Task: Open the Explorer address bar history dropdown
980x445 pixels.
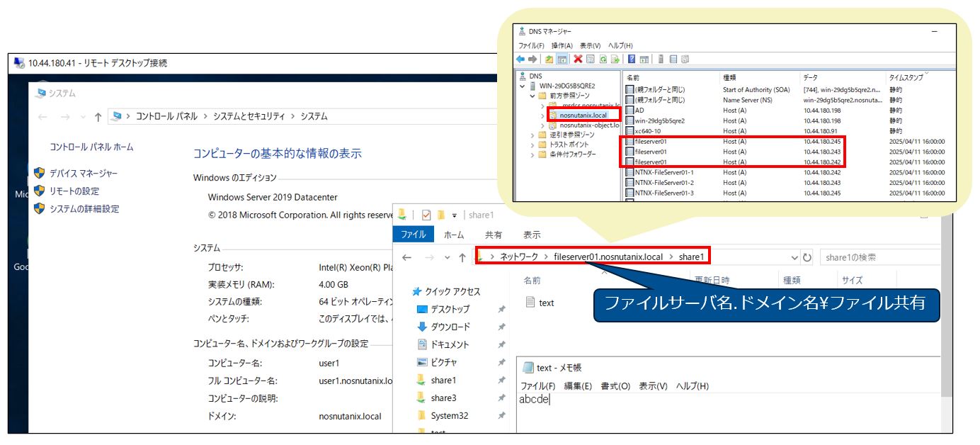Action: [794, 257]
